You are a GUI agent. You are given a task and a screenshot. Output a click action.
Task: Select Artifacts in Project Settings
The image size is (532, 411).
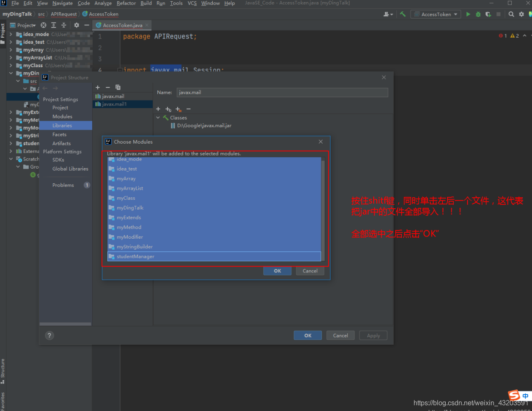click(61, 143)
